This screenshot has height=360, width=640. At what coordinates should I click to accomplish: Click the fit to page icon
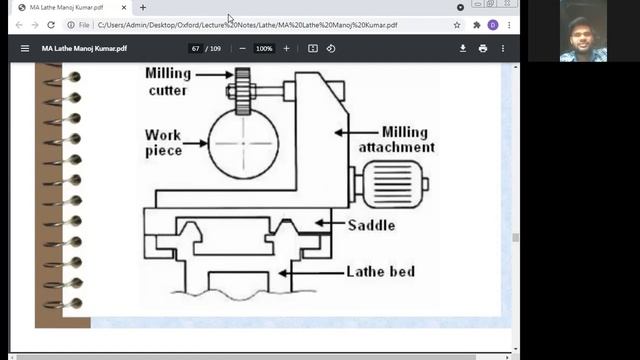point(313,49)
